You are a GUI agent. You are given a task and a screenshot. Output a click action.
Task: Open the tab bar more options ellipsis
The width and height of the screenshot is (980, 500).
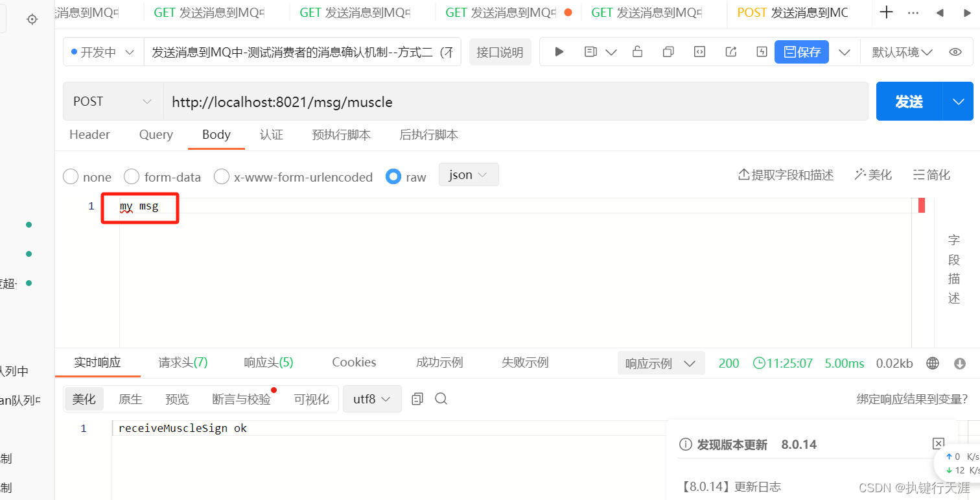tap(913, 12)
